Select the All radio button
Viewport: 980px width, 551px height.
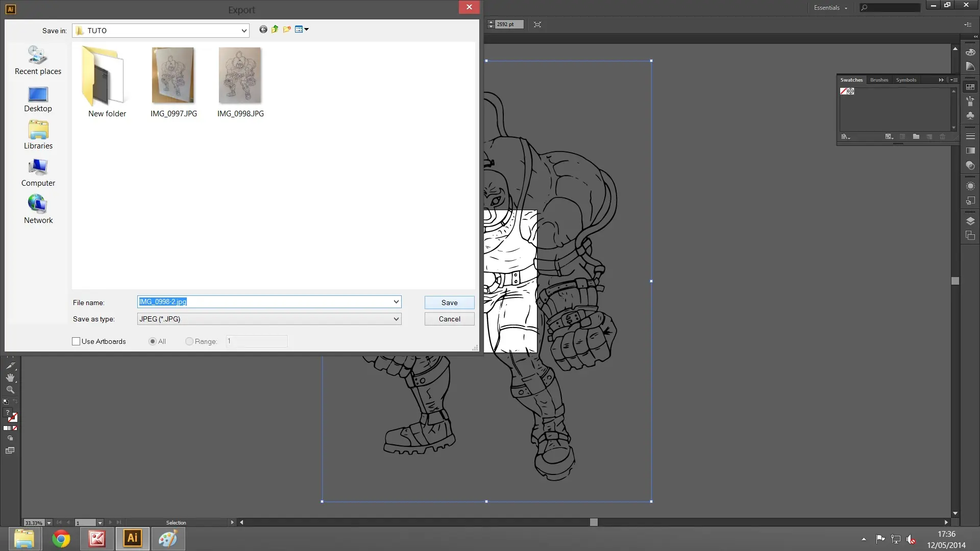click(152, 341)
